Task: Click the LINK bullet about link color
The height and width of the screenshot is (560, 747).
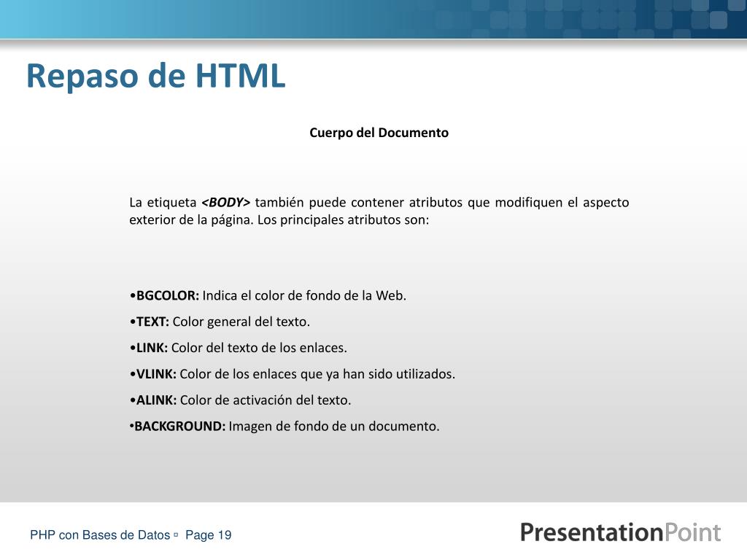Action: click(x=239, y=348)
